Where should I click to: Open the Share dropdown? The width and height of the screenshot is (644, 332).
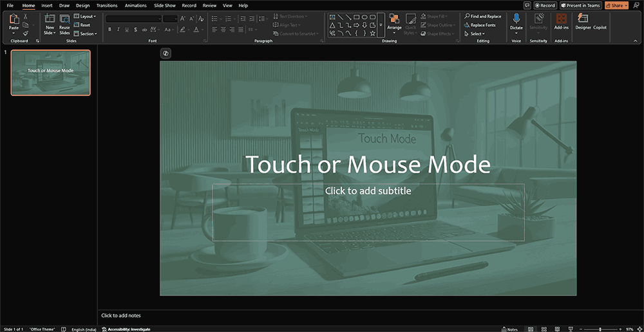pyautogui.click(x=616, y=5)
